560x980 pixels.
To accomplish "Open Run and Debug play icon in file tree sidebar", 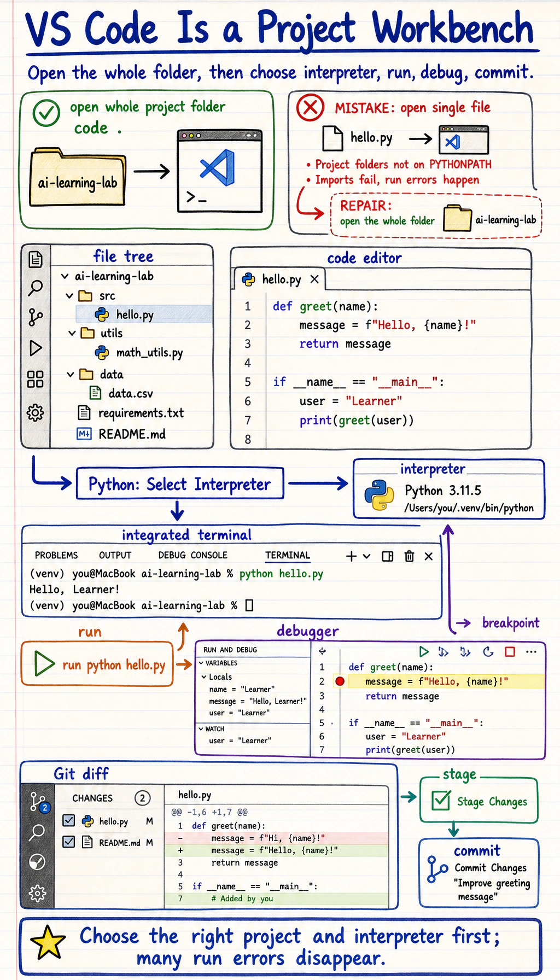I will 36,348.
